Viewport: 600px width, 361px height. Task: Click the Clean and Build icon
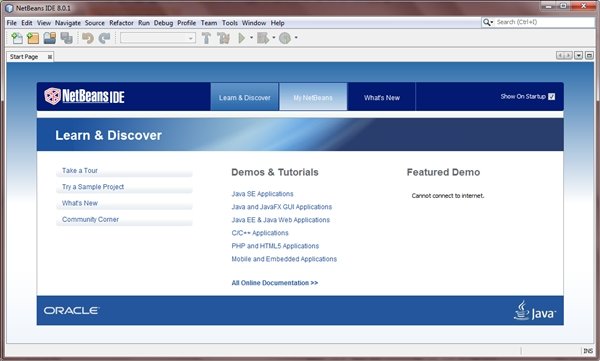point(223,38)
